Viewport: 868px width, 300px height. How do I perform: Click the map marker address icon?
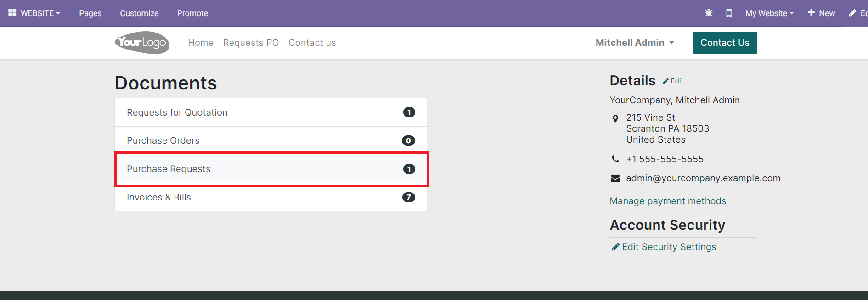(615, 119)
